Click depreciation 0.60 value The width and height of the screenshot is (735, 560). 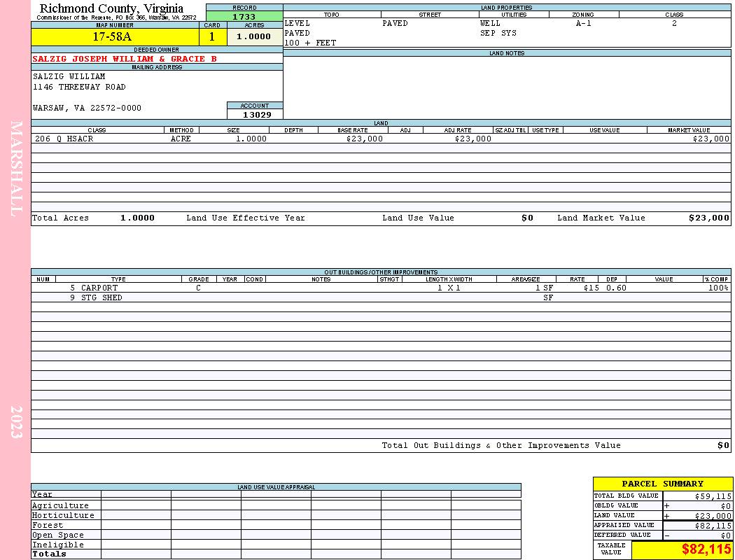coord(616,288)
